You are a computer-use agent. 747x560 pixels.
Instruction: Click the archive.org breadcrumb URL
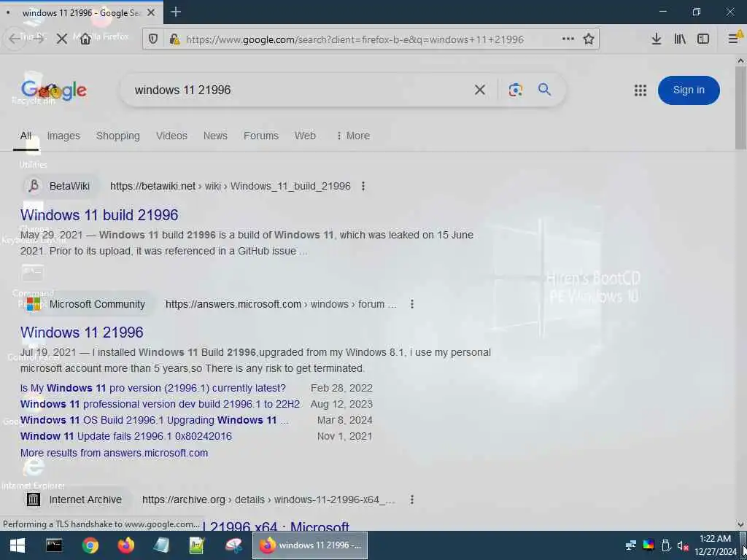point(268,499)
